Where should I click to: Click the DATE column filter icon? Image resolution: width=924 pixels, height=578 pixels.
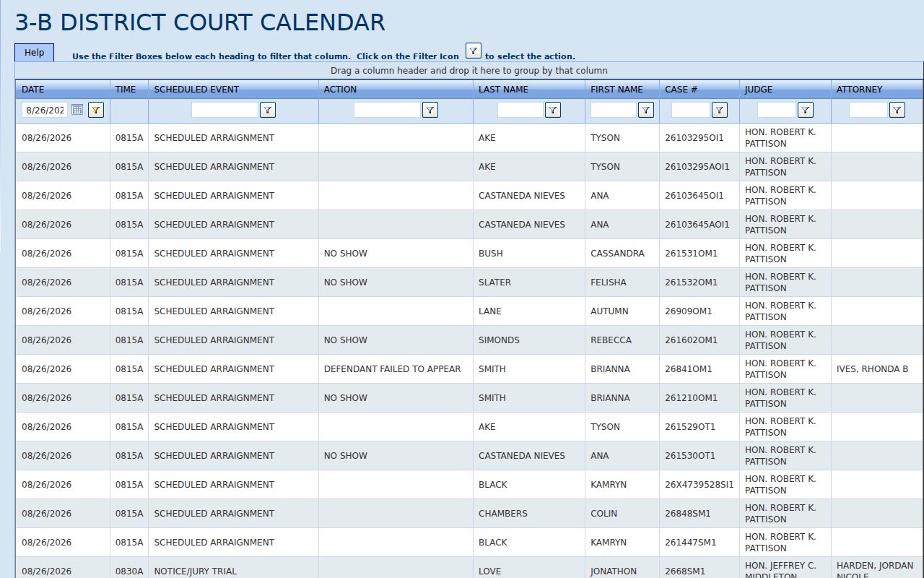tap(96, 110)
